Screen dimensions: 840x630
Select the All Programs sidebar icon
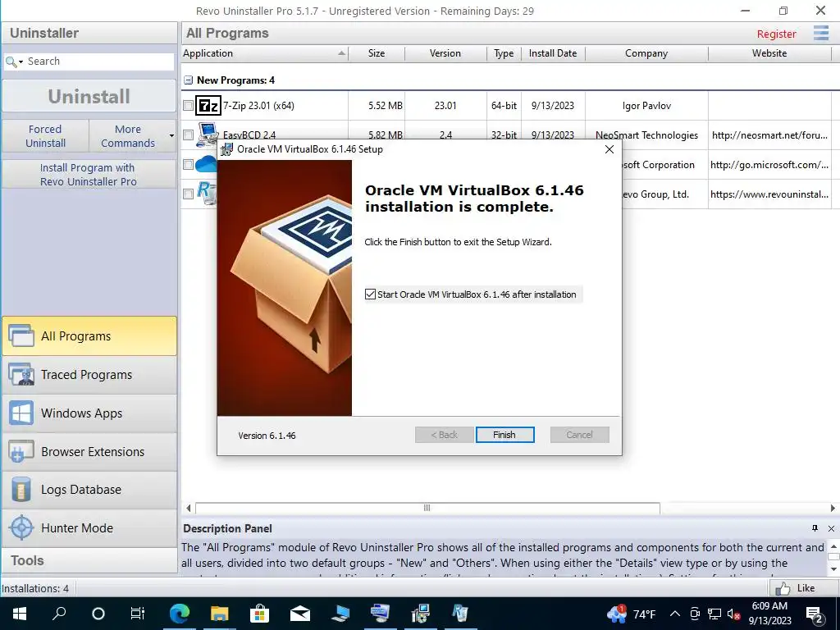point(21,336)
